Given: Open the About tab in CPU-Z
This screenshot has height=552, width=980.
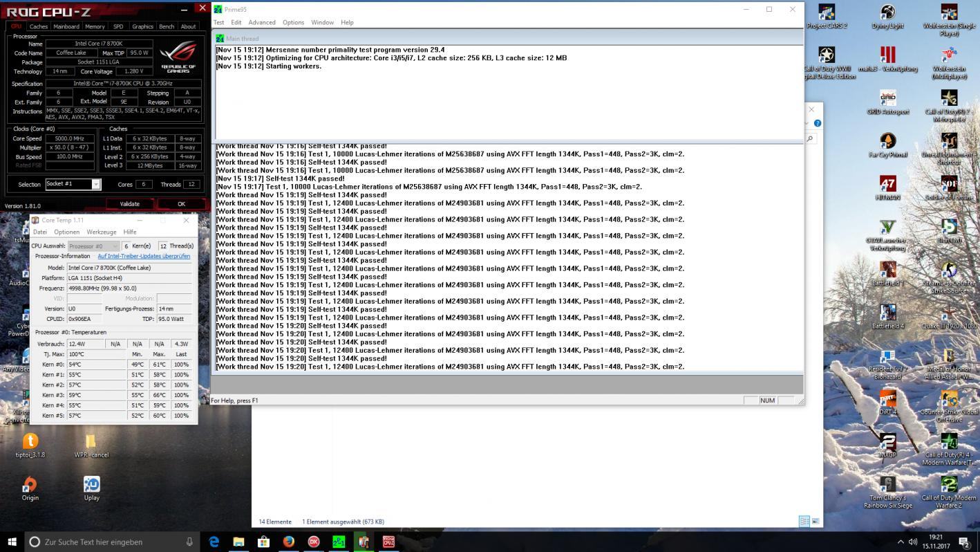Looking at the screenshot, I should coord(188,26).
